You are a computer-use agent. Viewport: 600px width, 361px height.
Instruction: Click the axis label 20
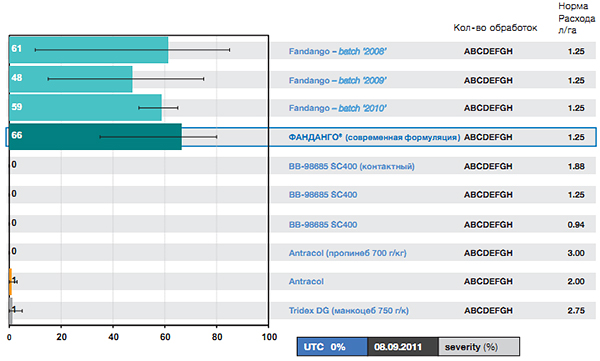pyautogui.click(x=61, y=337)
